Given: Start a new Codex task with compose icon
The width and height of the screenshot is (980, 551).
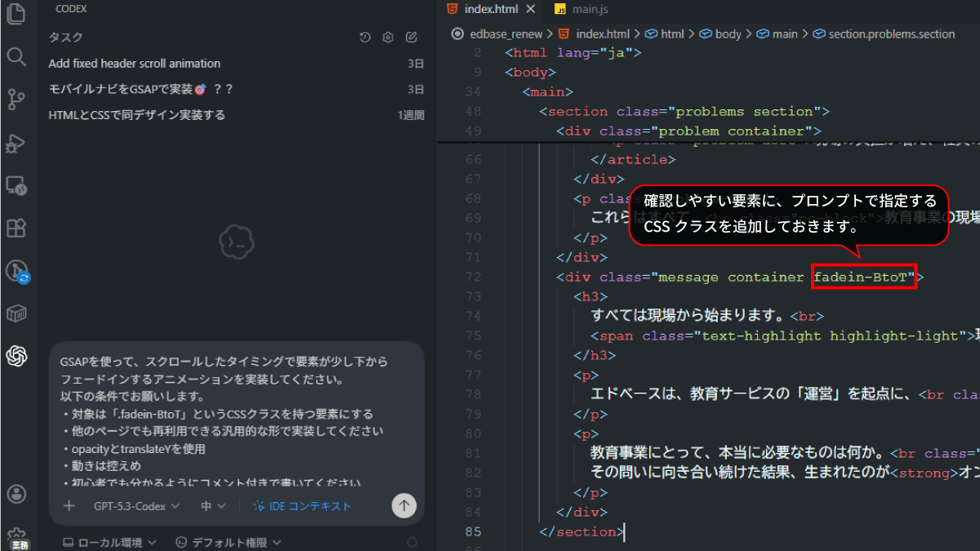Looking at the screenshot, I should tap(412, 38).
